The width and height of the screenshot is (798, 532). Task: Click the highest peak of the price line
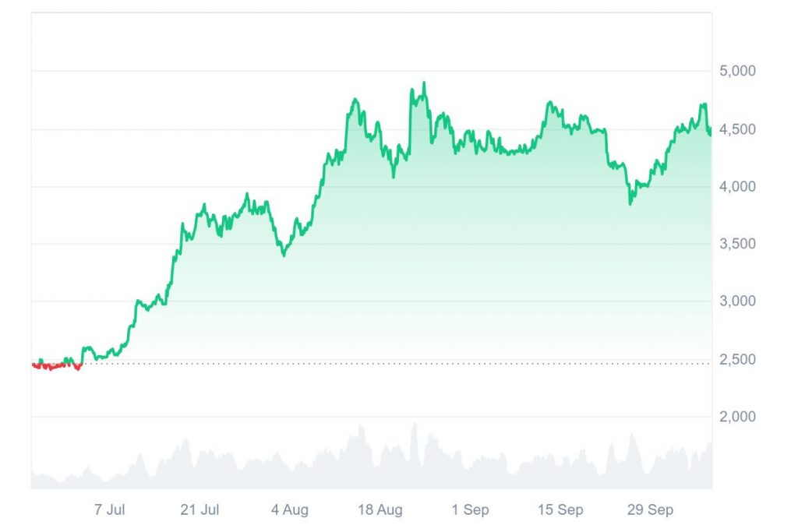[x=423, y=83]
